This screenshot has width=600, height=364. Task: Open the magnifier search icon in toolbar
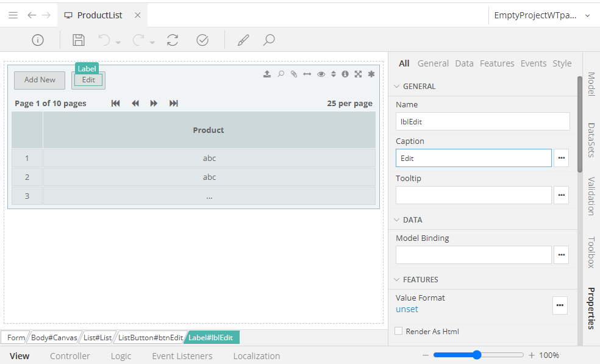269,40
